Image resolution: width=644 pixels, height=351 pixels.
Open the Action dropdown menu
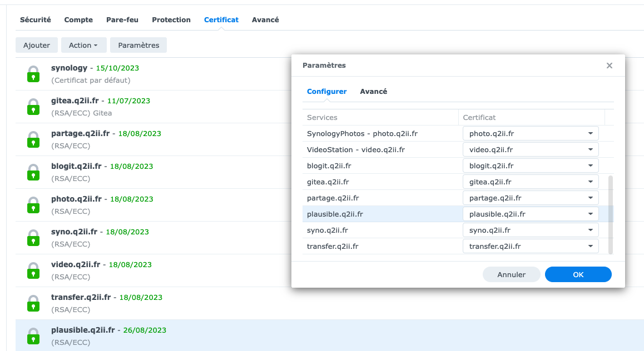[x=83, y=46]
